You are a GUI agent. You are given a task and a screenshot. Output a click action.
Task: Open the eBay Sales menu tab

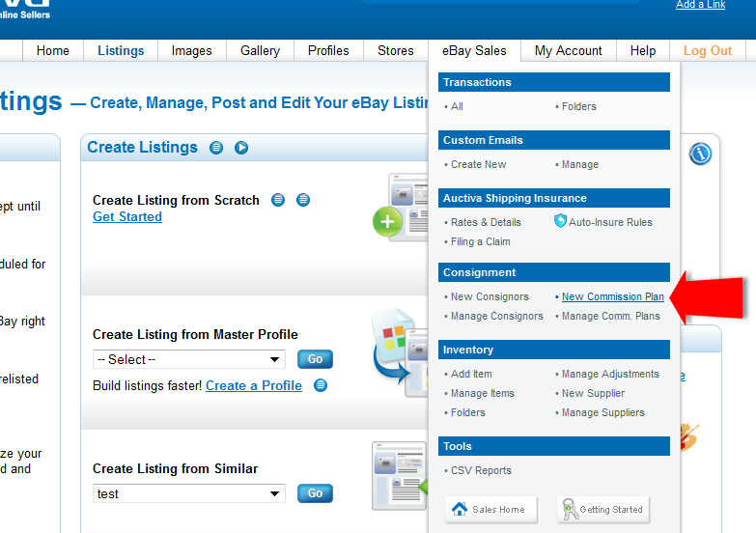coord(474,50)
